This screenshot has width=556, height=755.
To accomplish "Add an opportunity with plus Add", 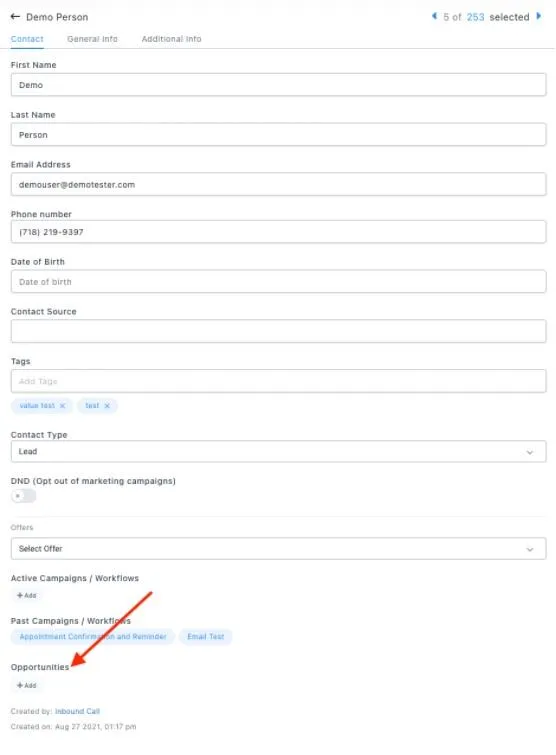I will tap(26, 685).
